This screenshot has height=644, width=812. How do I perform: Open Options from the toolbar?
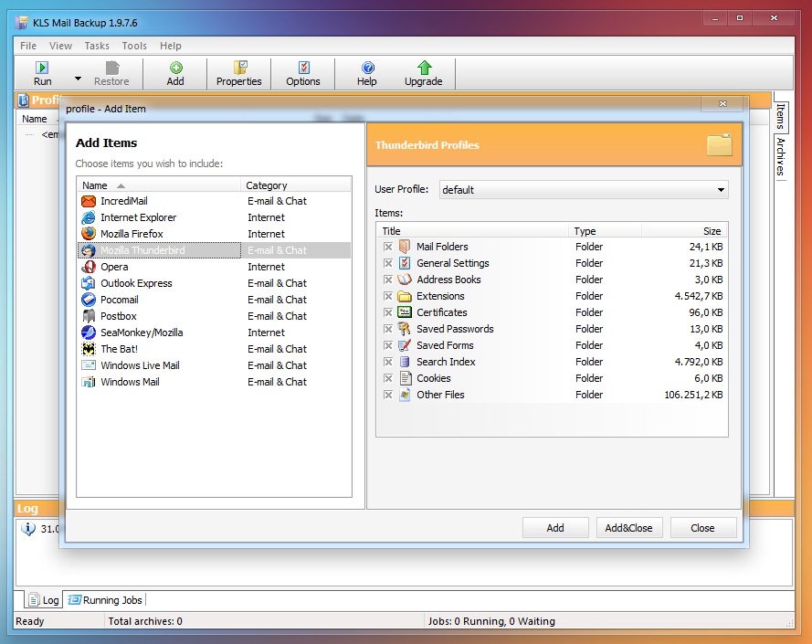coord(303,74)
